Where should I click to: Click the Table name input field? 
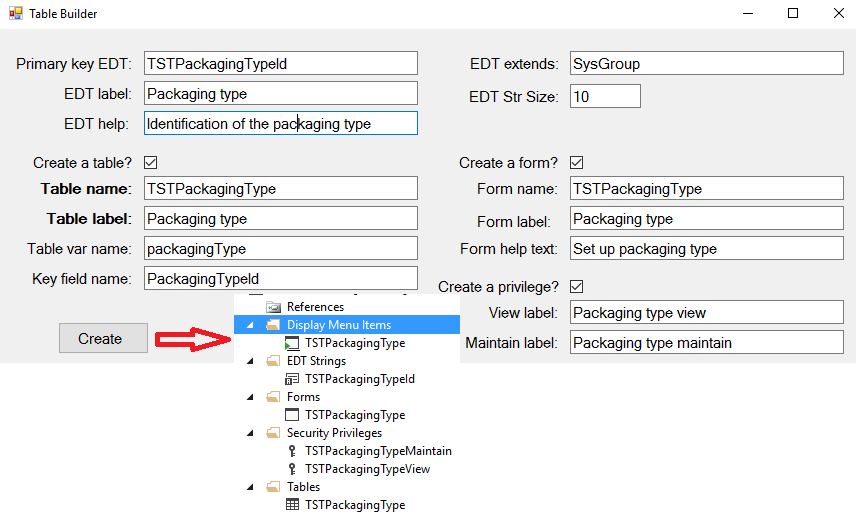tap(281, 188)
